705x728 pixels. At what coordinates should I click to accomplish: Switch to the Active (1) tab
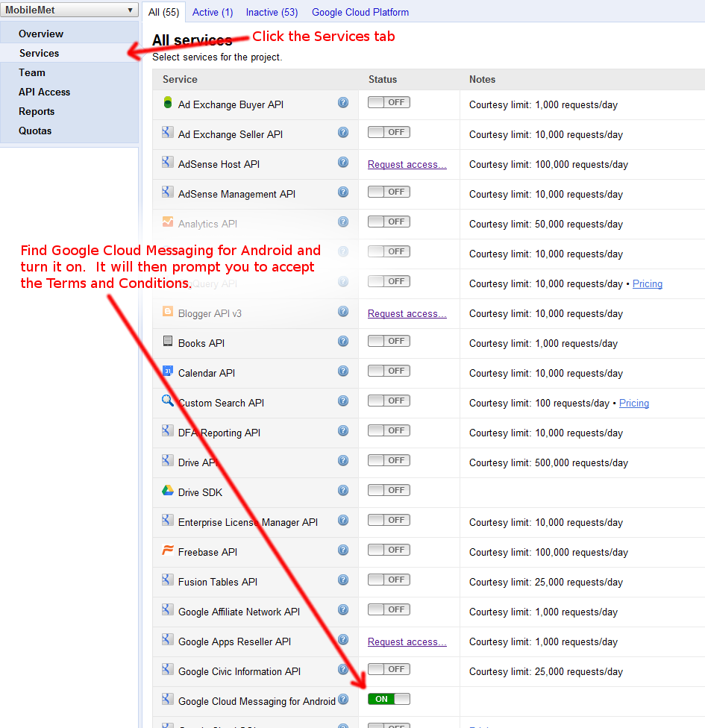[213, 12]
